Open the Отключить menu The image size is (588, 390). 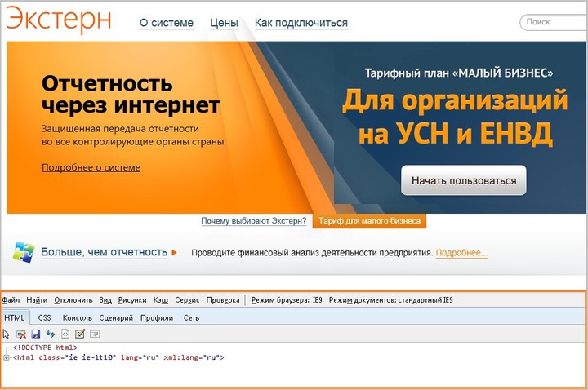73,300
